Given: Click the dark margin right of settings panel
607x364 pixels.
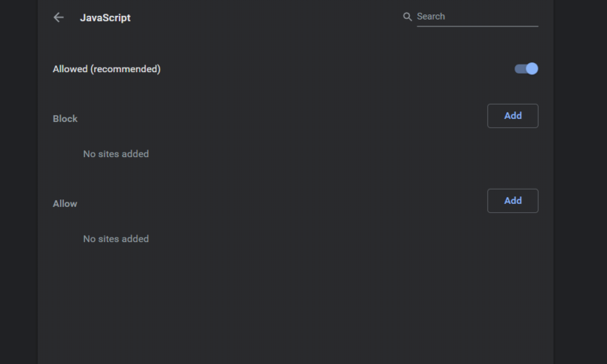Looking at the screenshot, I should click(580, 182).
